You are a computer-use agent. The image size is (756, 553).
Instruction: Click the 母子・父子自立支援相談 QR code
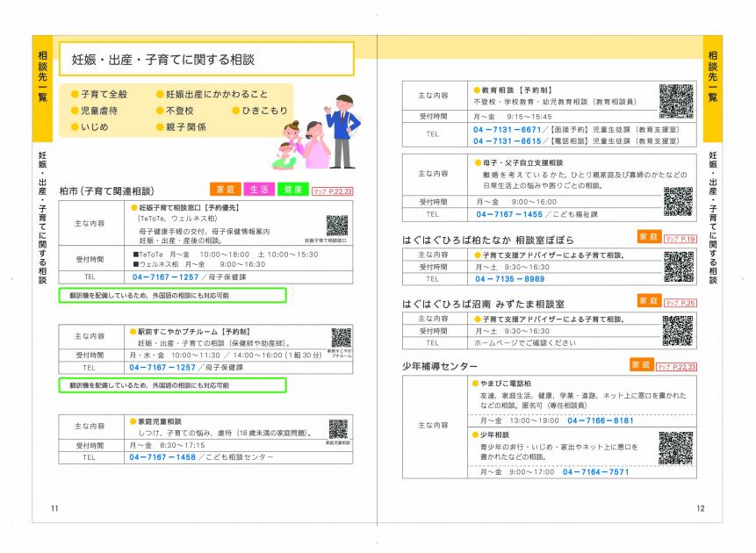pos(678,201)
